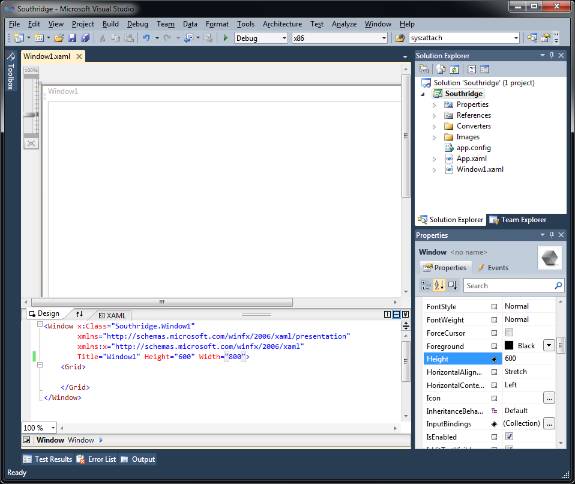
Task: Open the sysattach find dropdown
Action: point(516,38)
